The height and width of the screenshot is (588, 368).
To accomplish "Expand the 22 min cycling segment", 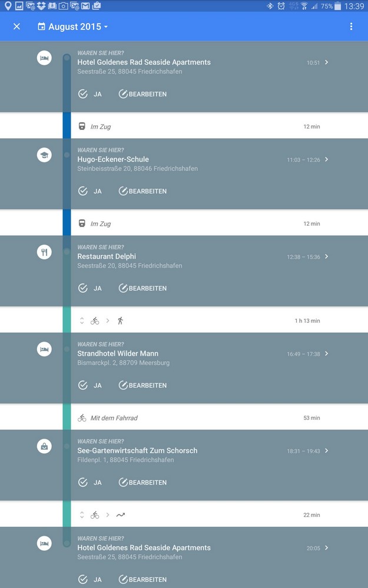I will click(82, 514).
